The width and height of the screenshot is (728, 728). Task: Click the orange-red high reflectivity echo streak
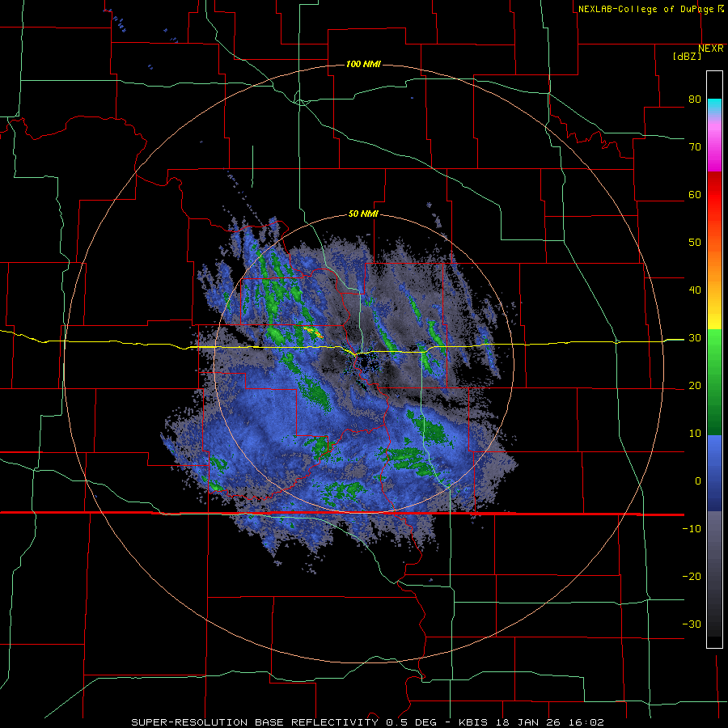pyautogui.click(x=313, y=332)
